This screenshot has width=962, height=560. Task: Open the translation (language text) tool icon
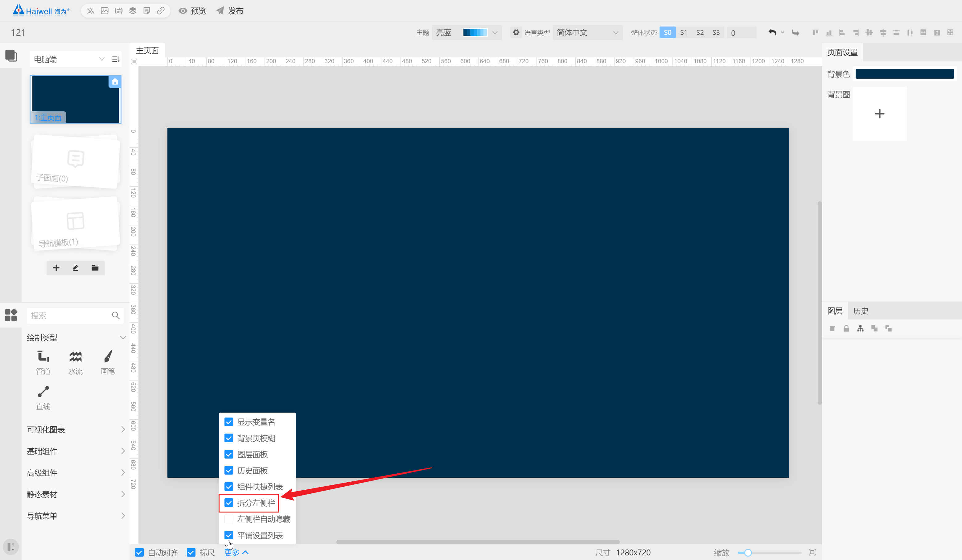(90, 11)
